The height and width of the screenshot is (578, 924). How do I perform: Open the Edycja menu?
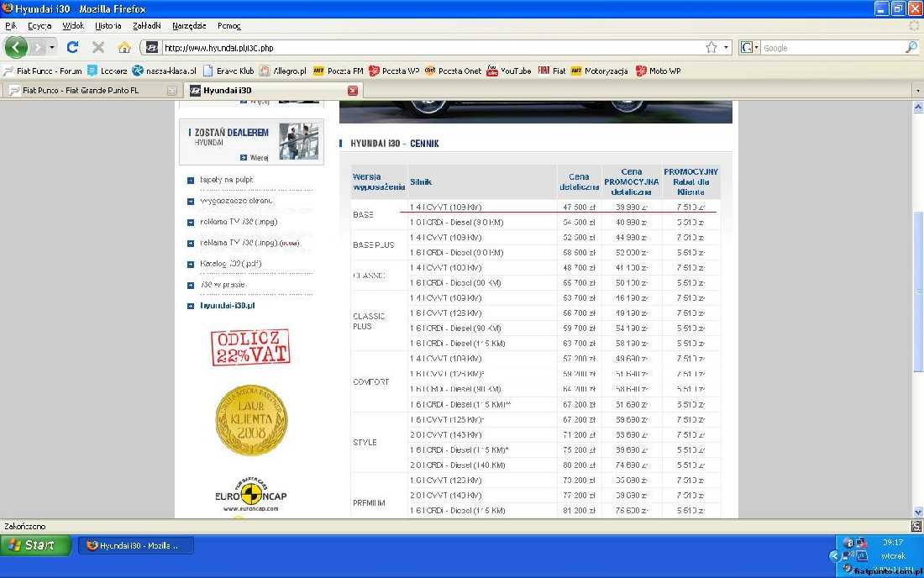pyautogui.click(x=39, y=26)
